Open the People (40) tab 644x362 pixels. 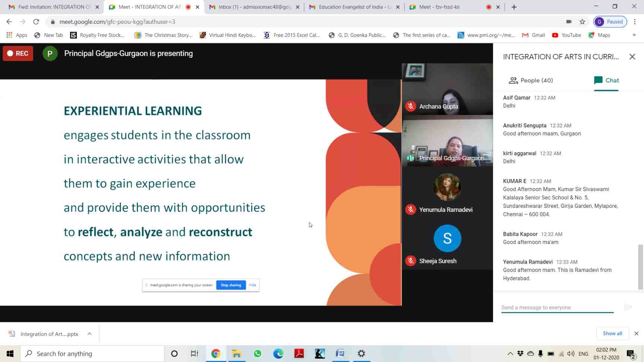pyautogui.click(x=531, y=80)
